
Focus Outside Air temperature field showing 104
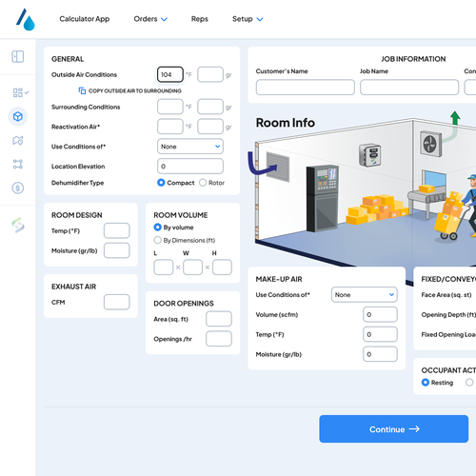pos(170,74)
